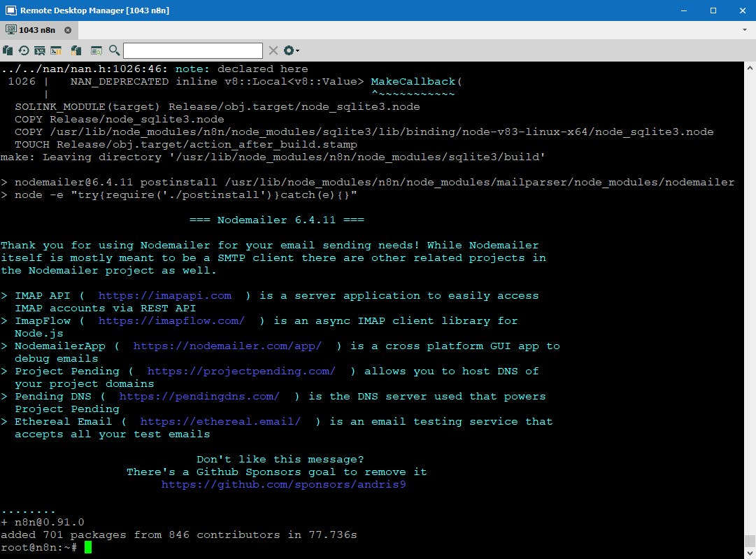The width and height of the screenshot is (756, 559).
Task: Click the paste clipboard toolbar icon
Action: click(76, 50)
